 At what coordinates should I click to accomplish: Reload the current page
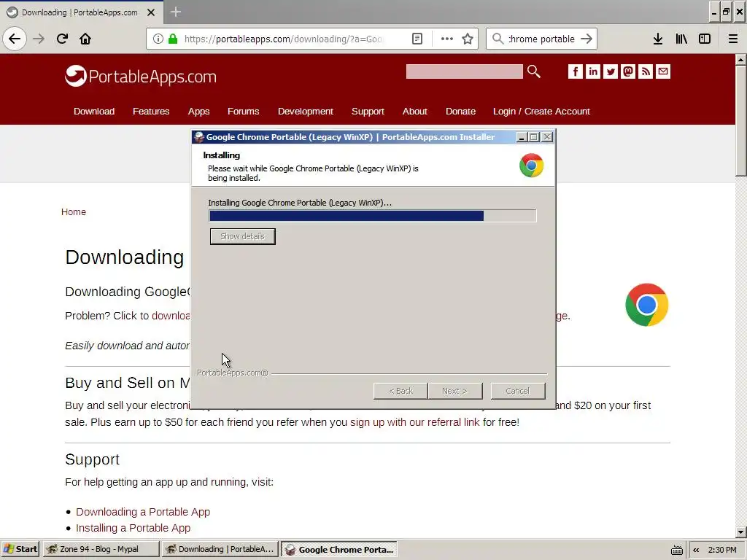(x=62, y=39)
